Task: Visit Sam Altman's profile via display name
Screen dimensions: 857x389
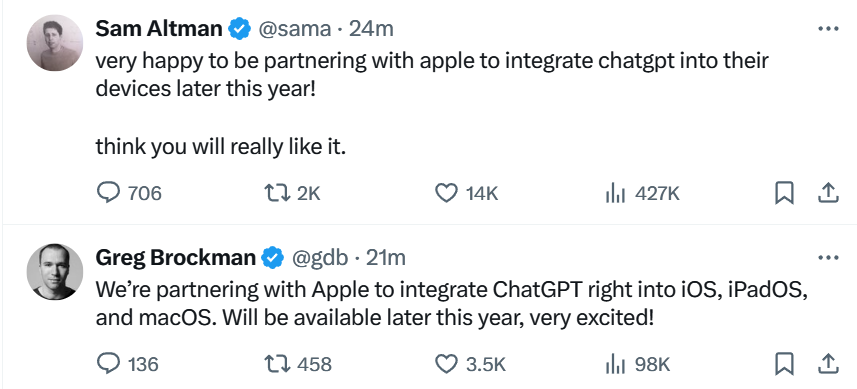Action: (x=159, y=28)
